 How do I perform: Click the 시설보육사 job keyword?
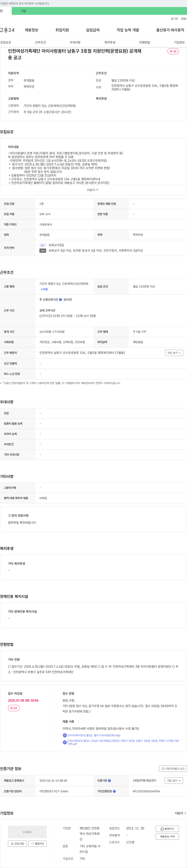click(46, 225)
